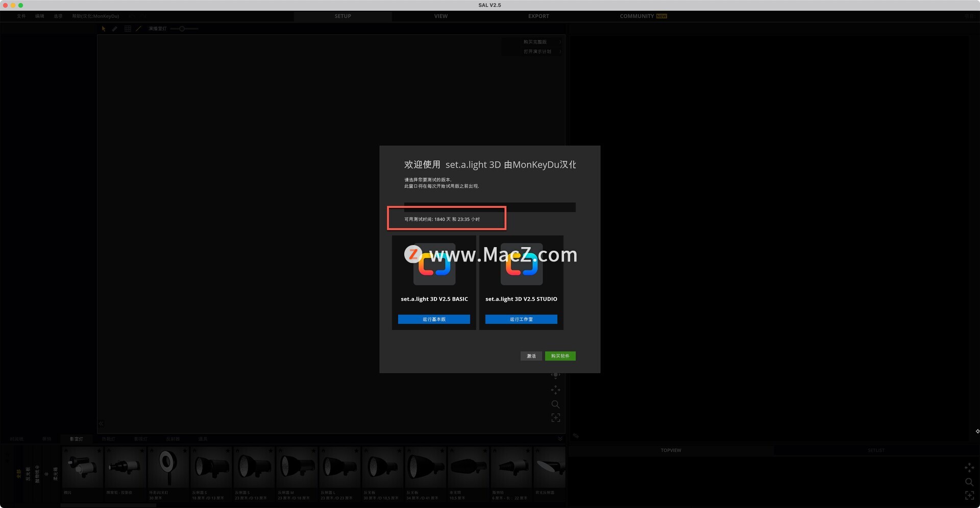Open the 影室灯 library tab
This screenshot has width=980, height=508.
(76, 439)
